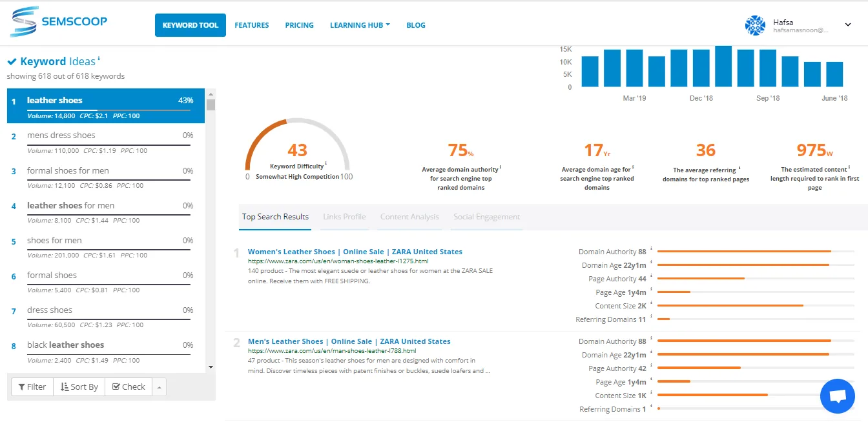Click the Keyword Difficulty gauge
Screen dimensions: 868x422
click(297, 147)
